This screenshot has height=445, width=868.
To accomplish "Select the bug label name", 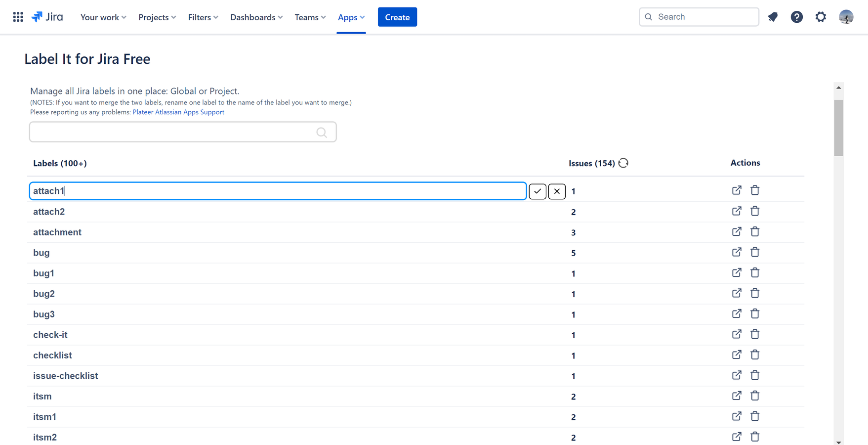I will click(41, 253).
